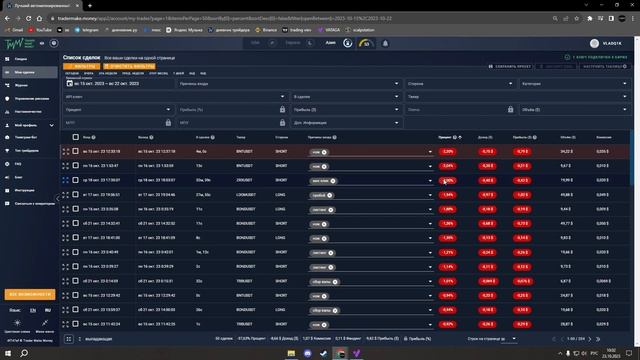
Task: Click lock icon in the MPP field
Action: [x=168, y=122]
